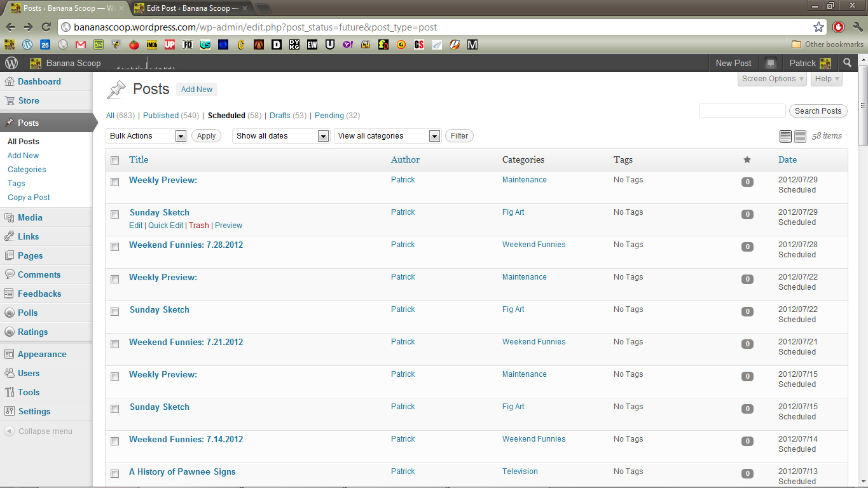
Task: Open Chrome wrench settings menu icon
Action: tap(857, 27)
